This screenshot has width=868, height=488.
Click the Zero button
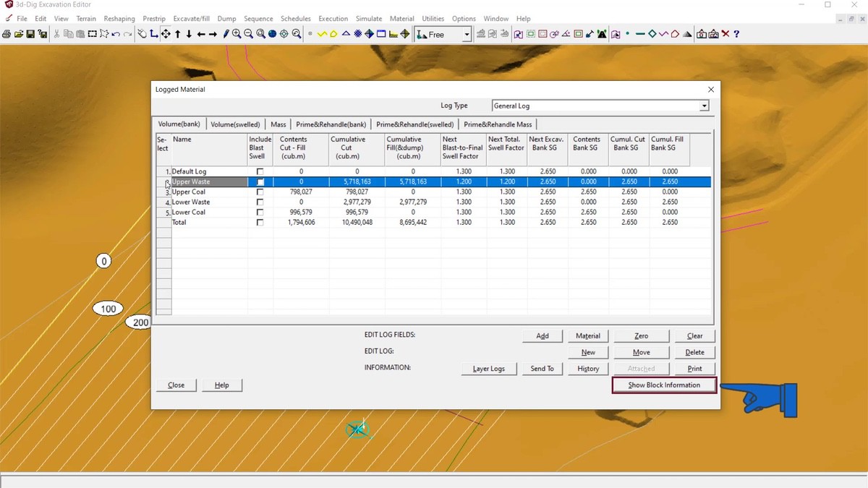[641, 336]
